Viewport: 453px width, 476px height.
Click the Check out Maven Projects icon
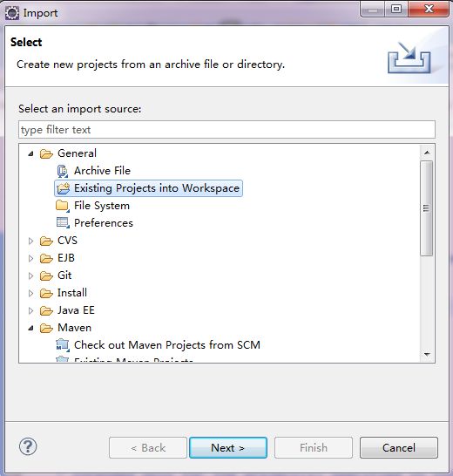[x=63, y=345]
